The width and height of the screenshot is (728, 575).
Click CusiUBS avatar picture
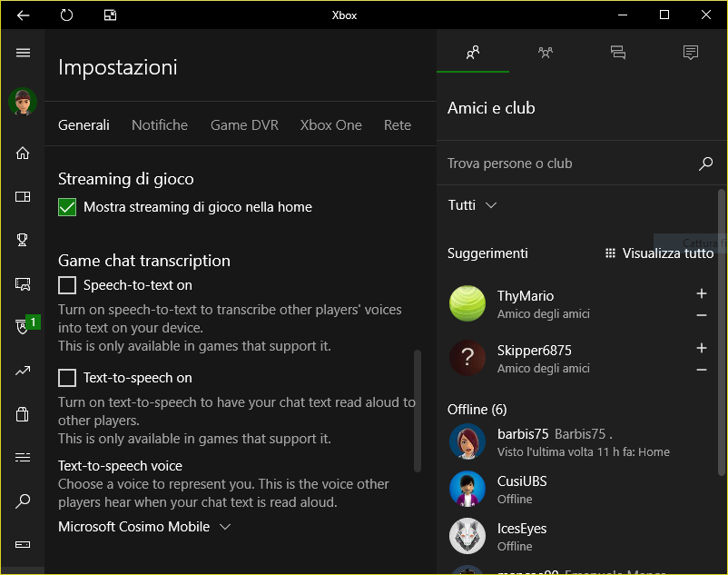[x=467, y=489]
